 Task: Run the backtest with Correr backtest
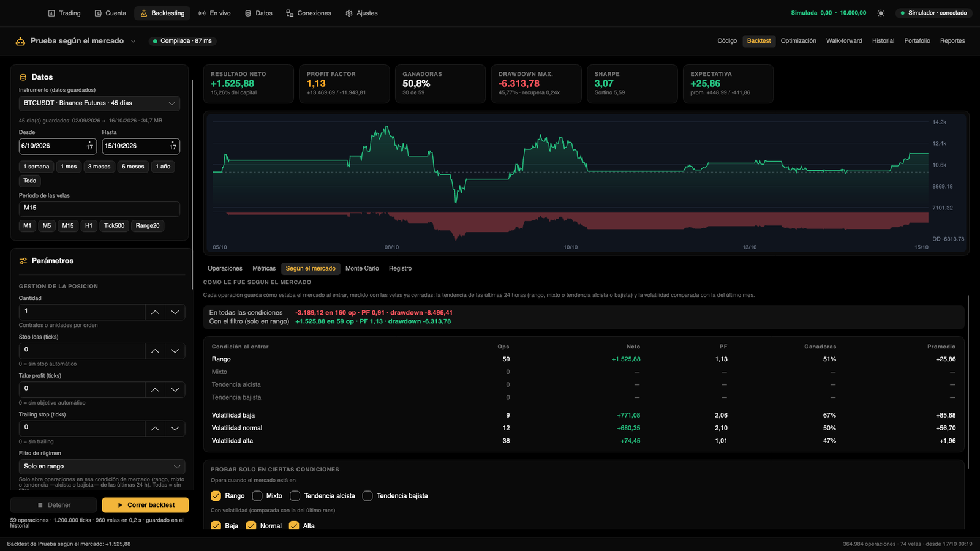(146, 505)
